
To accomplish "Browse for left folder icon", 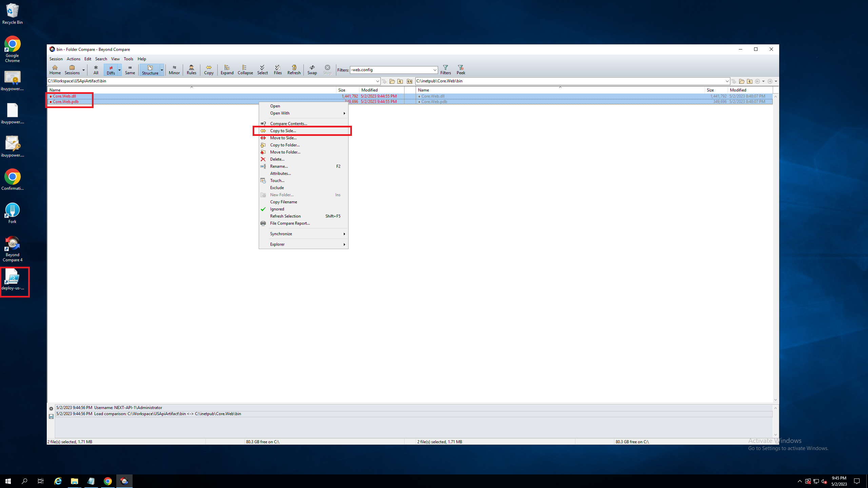I will pos(392,81).
